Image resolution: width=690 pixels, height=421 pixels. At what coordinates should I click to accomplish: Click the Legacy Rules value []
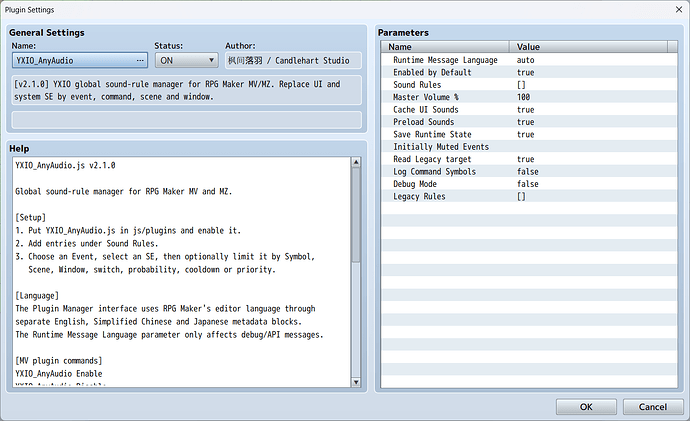pyautogui.click(x=521, y=196)
